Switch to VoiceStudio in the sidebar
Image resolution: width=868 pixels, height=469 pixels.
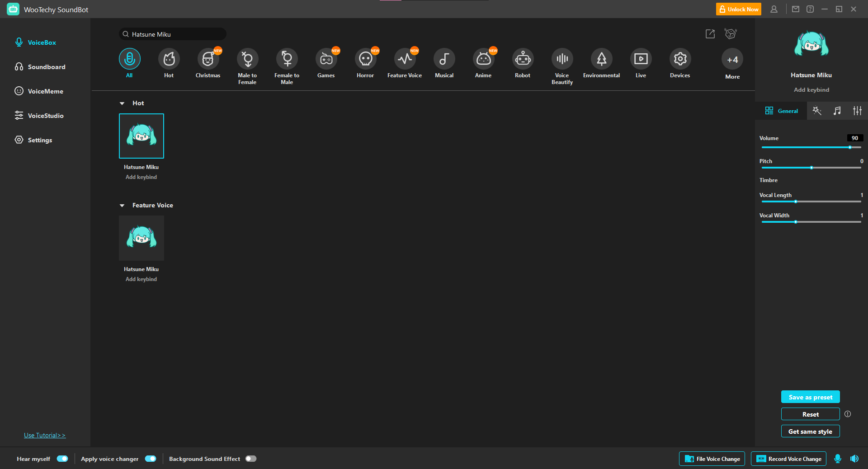[x=46, y=116]
